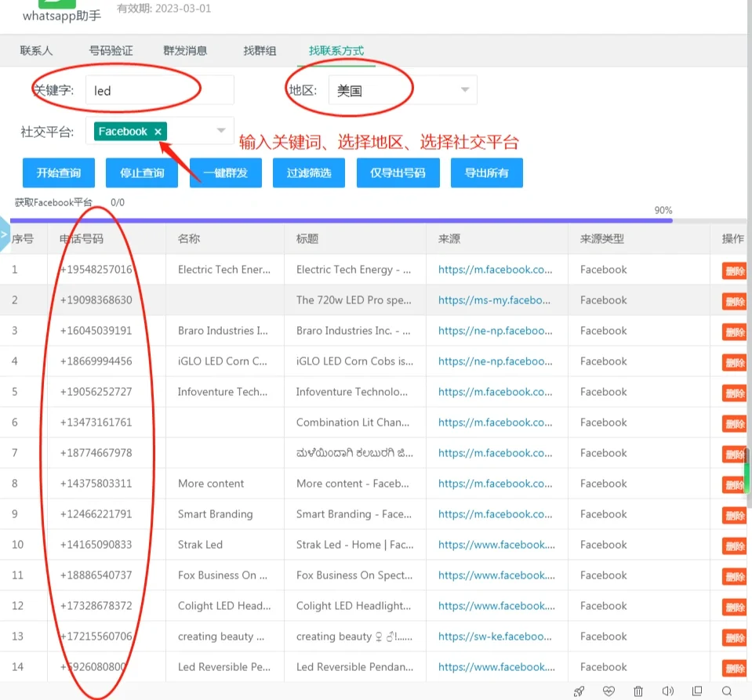
Task: Click the 电话号码 column header
Action: click(x=81, y=239)
